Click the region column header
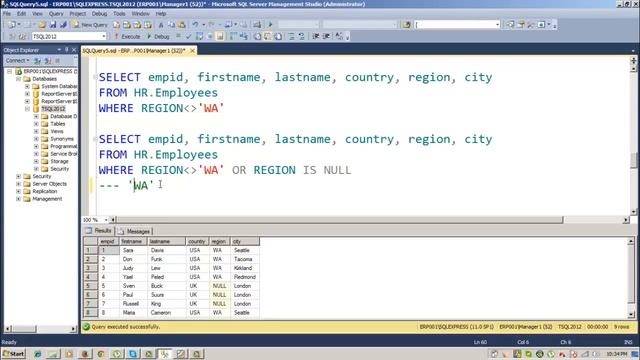This screenshot has height=360, width=640. point(220,241)
